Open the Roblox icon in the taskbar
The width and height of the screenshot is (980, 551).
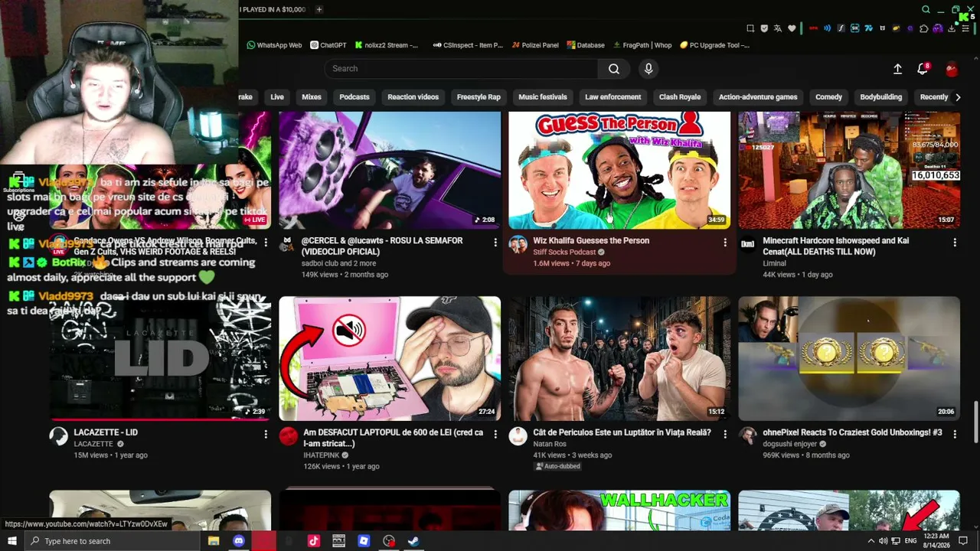(x=364, y=541)
